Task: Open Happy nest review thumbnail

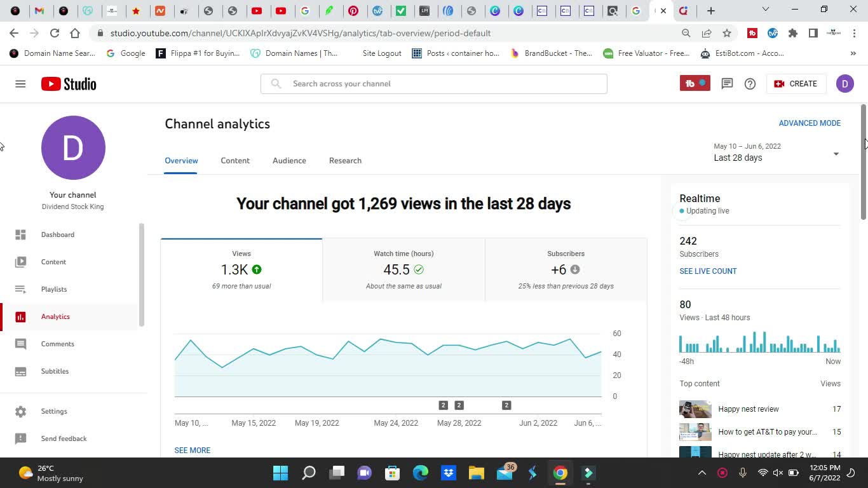Action: point(695,409)
